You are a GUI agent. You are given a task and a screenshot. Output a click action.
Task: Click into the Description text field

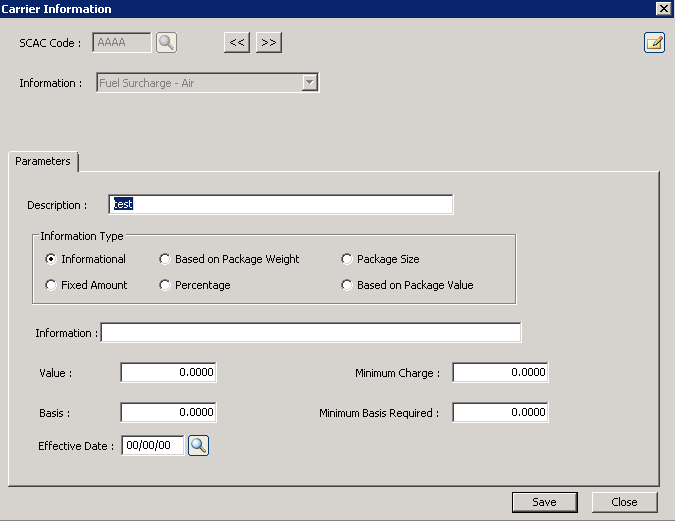pyautogui.click(x=280, y=204)
